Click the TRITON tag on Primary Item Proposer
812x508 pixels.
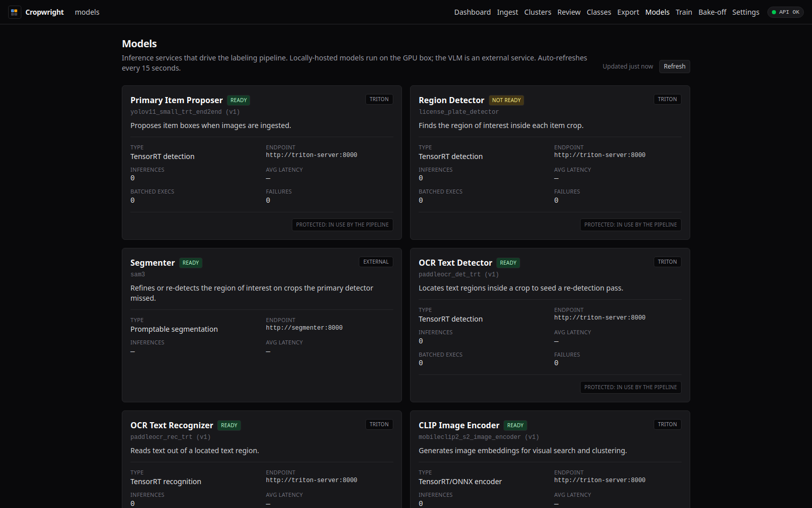tap(379, 100)
